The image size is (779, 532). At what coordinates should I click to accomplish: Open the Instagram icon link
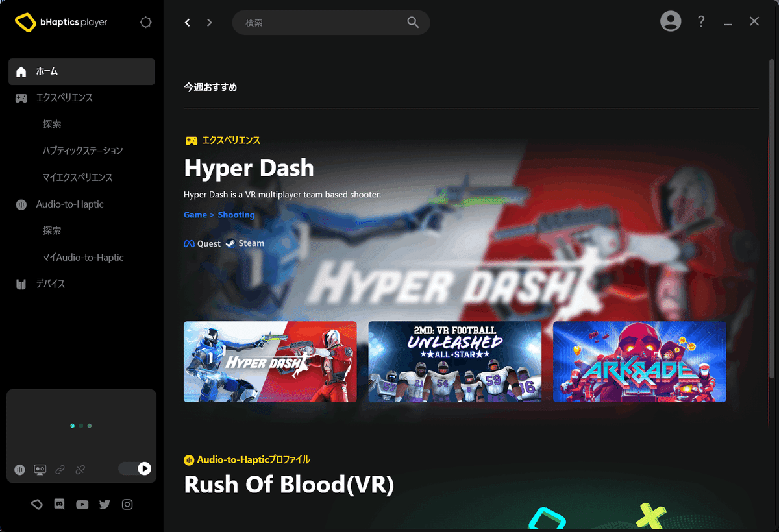[x=127, y=504]
